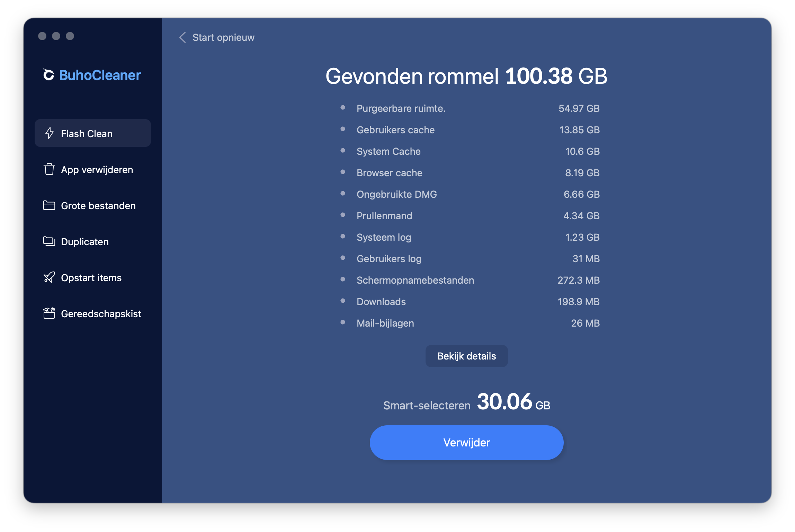This screenshot has width=795, height=532.
Task: Click the 1.23 GB size value
Action: click(582, 237)
